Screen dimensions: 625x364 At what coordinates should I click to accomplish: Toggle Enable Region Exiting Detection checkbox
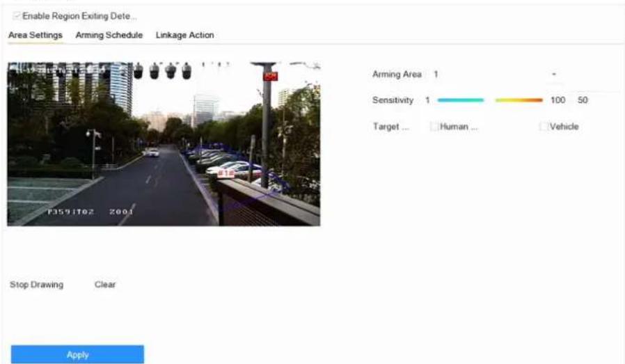point(17,16)
